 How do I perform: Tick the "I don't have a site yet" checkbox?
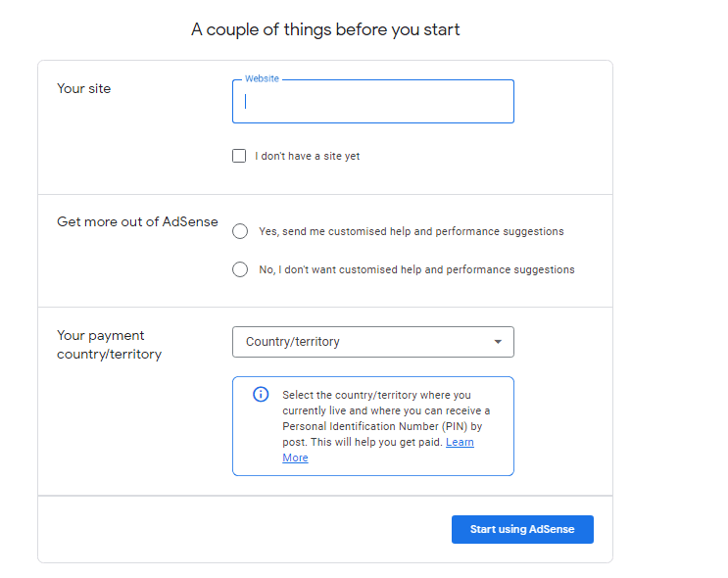(239, 156)
